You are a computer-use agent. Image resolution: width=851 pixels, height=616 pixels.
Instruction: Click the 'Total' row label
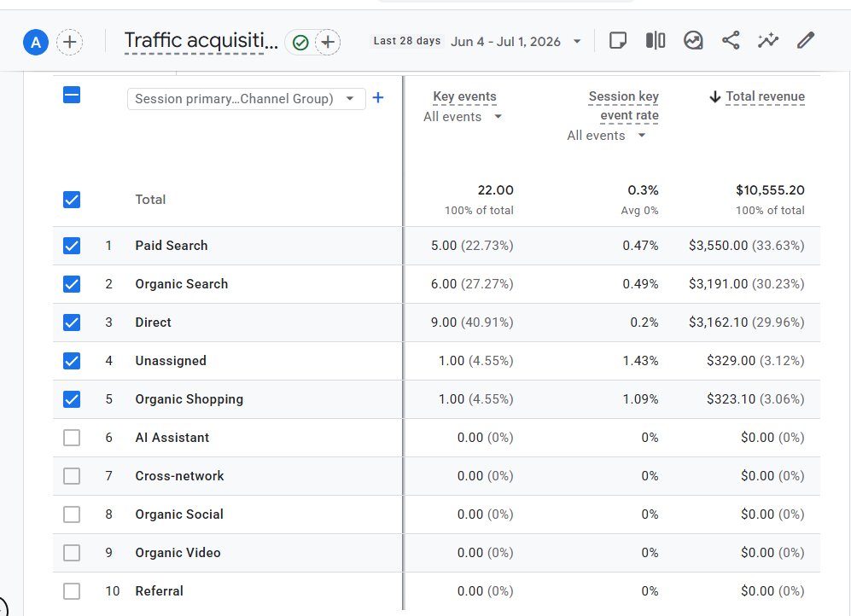click(x=150, y=200)
